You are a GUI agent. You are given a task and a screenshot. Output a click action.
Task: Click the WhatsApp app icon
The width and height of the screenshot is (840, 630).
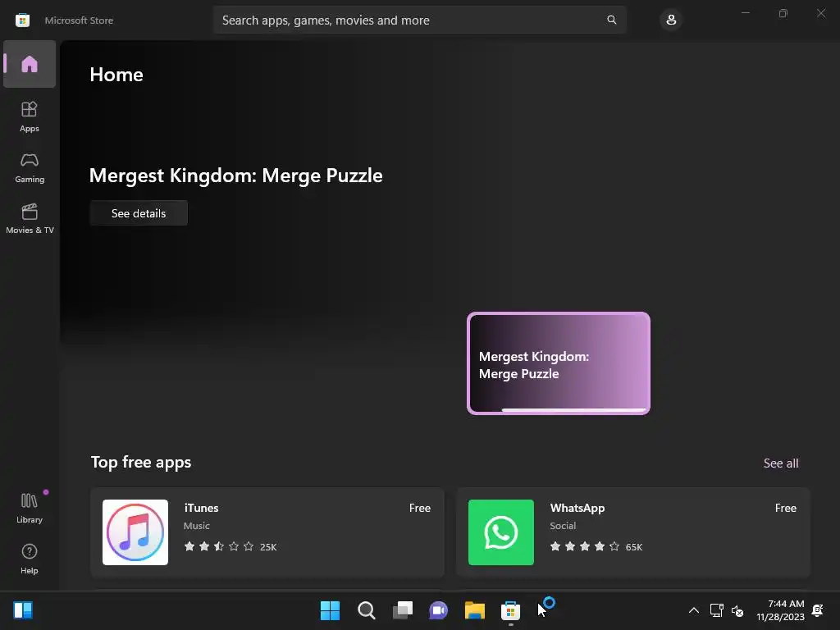click(501, 532)
